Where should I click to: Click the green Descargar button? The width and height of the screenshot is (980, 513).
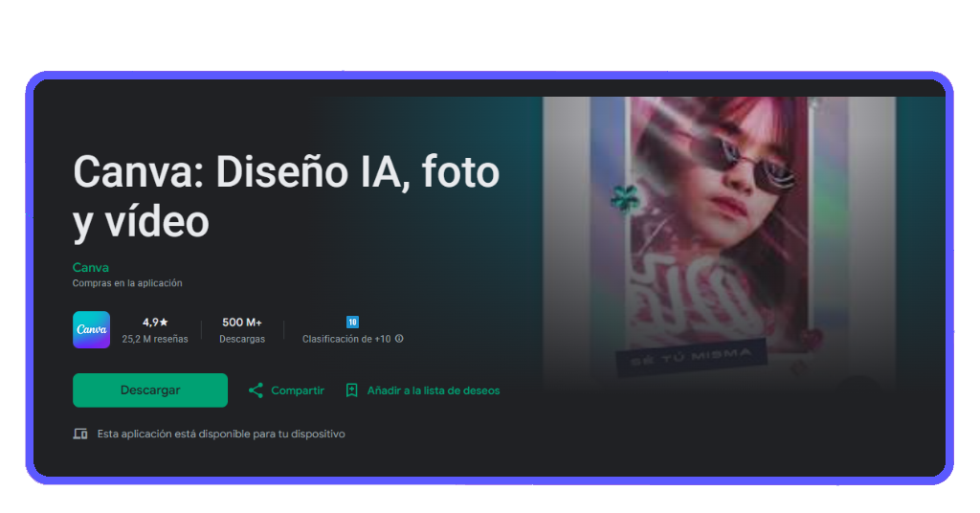[x=150, y=390]
